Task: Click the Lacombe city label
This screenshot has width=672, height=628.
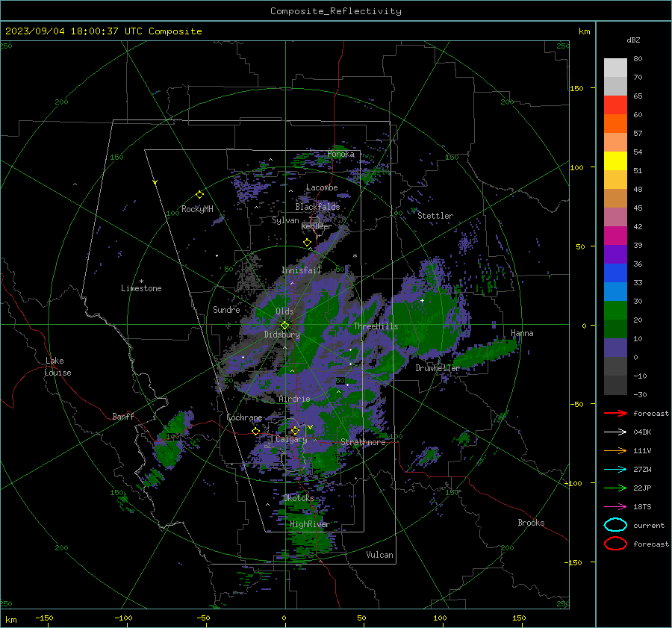Action: click(322, 187)
